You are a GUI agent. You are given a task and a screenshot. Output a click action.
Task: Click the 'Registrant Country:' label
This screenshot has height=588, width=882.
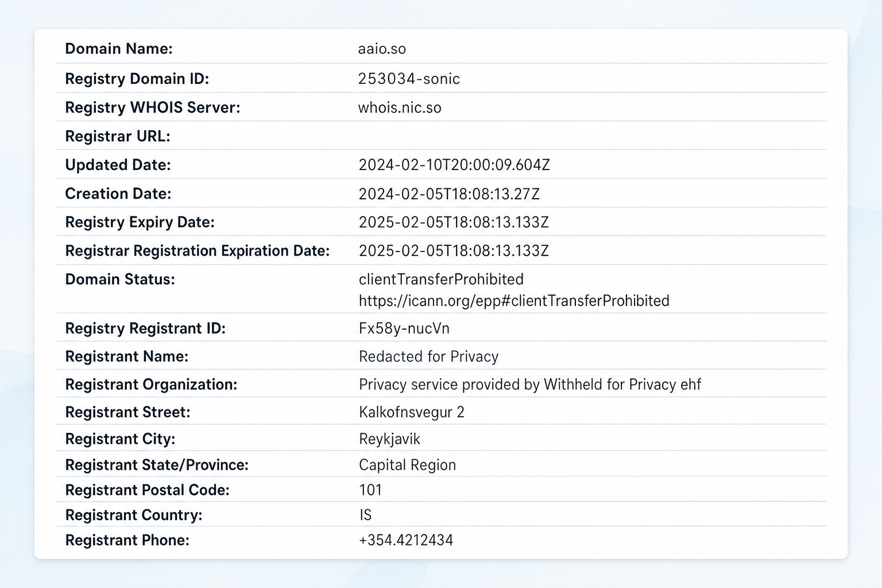[x=134, y=515]
